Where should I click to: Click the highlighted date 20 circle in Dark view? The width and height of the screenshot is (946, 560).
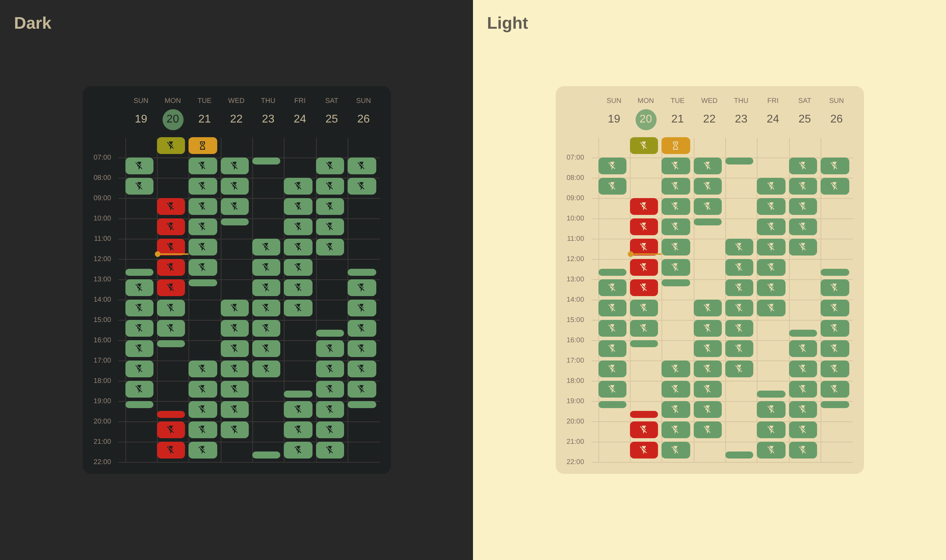[x=173, y=119]
